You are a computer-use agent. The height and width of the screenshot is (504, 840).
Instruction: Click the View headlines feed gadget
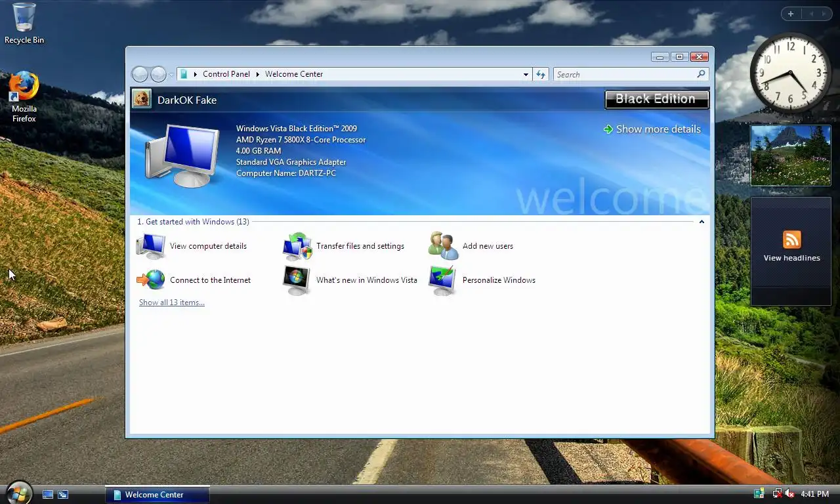click(x=791, y=251)
